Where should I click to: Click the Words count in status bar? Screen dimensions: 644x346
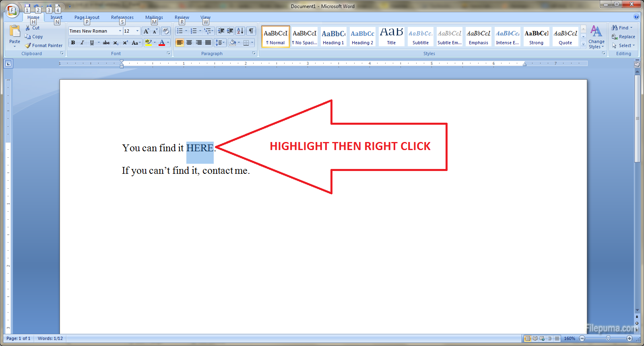(50, 338)
